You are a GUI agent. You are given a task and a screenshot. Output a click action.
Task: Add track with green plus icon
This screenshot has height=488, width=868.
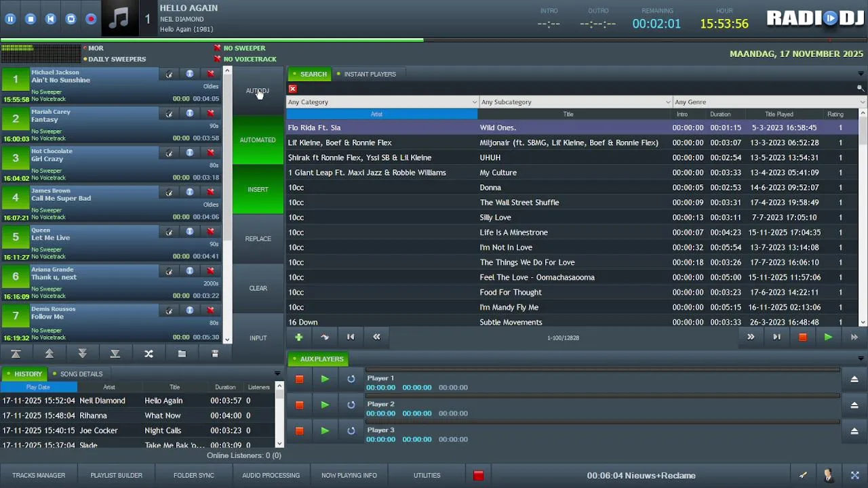298,337
